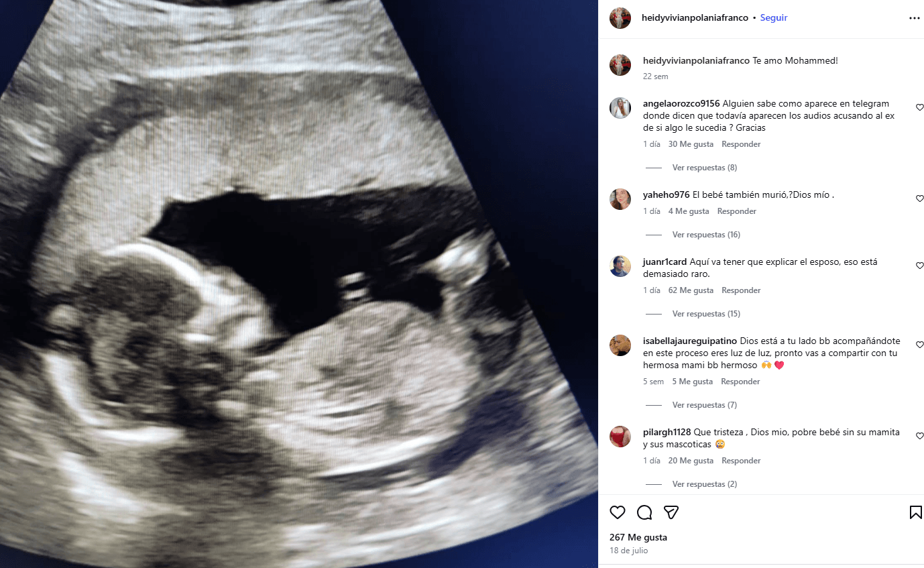This screenshot has height=568, width=924.
Task: Follow the account with Seguir
Action: 774,18
